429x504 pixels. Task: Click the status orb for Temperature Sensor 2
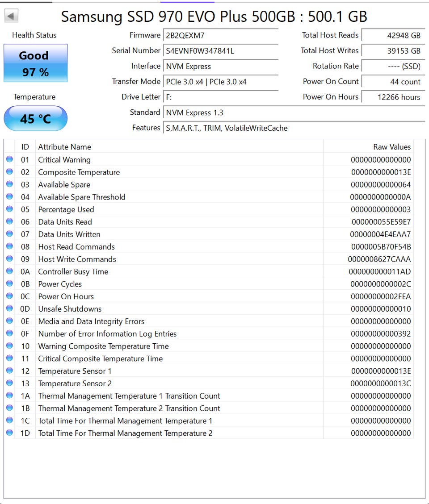click(x=10, y=383)
